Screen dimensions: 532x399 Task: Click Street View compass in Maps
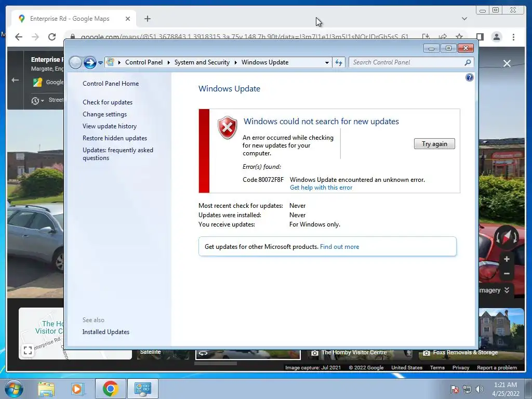coord(506,237)
